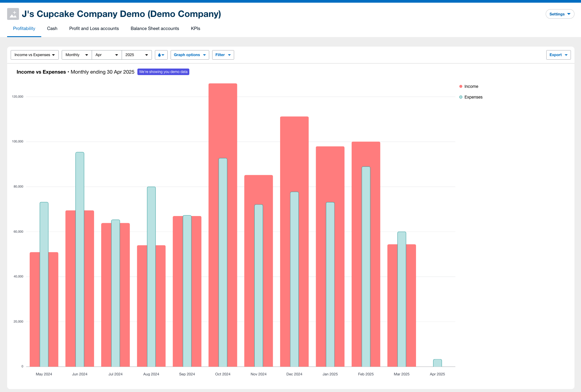
Task: Click the company image placeholder icon
Action: (13, 14)
